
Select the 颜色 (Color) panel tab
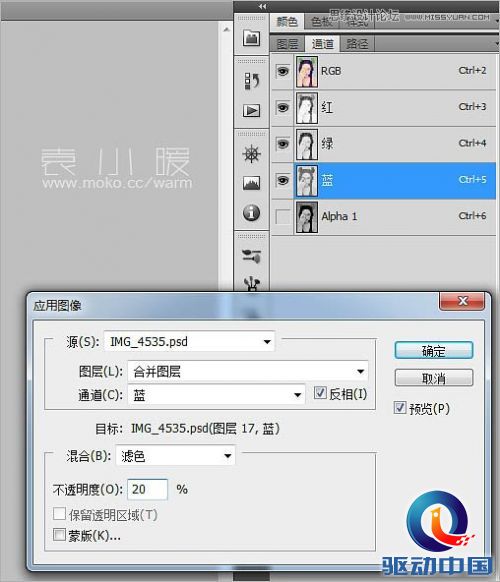click(x=287, y=22)
